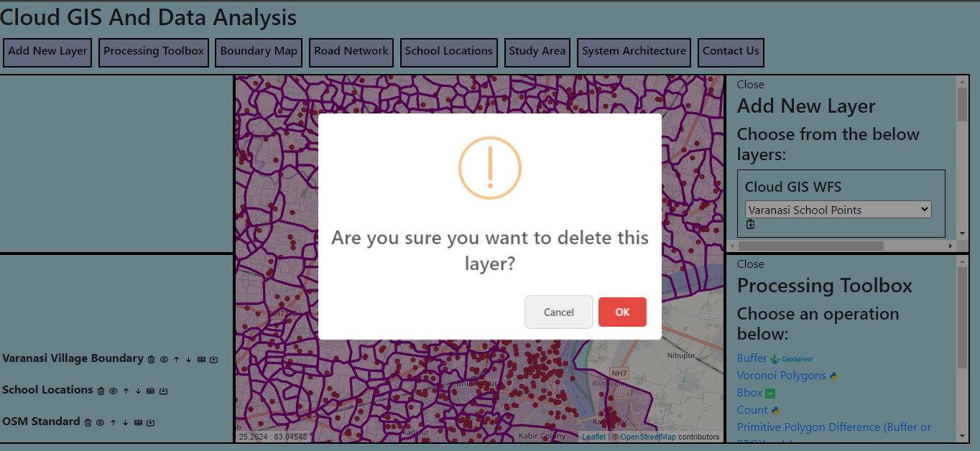Download the OSM Standard layer

[x=150, y=423]
